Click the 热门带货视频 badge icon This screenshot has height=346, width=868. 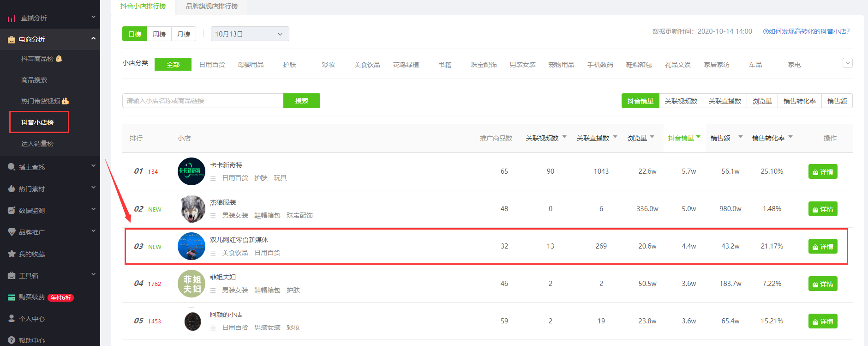click(x=65, y=101)
